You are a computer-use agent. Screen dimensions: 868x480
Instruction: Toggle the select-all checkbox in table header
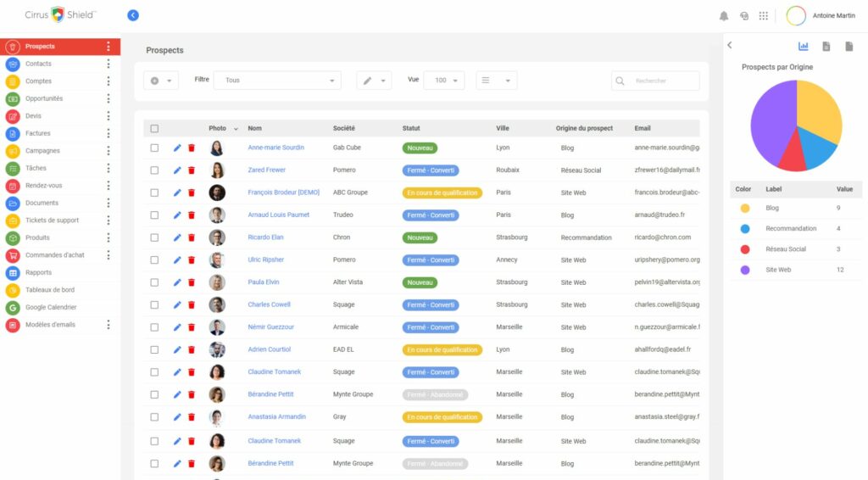click(x=154, y=128)
